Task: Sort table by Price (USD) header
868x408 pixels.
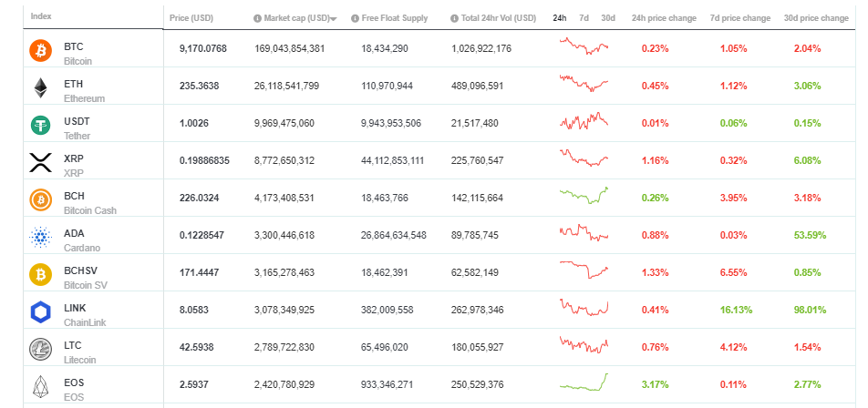Action: [x=191, y=18]
